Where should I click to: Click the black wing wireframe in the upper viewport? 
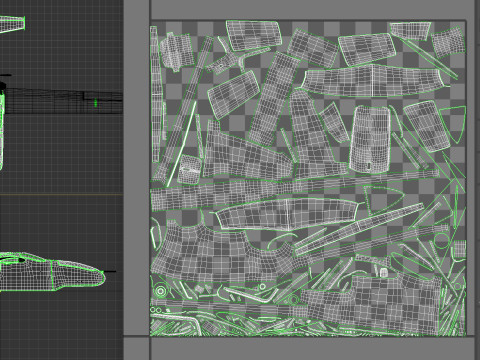point(63,100)
